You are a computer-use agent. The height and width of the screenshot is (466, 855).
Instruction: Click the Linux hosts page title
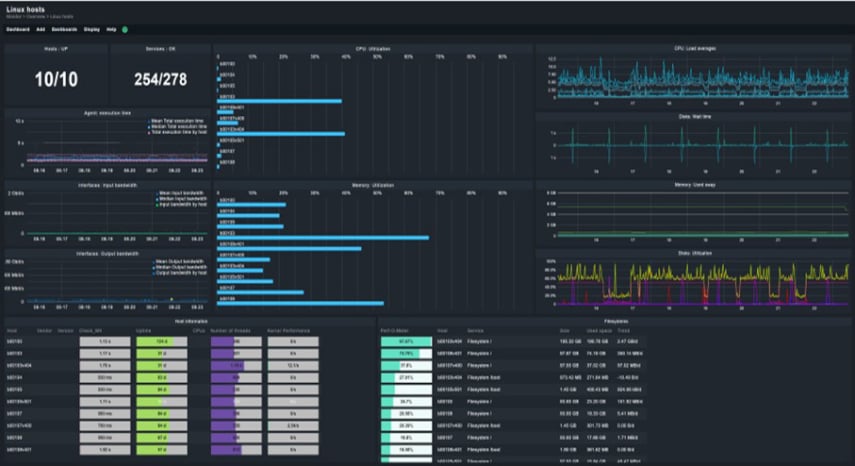[x=27, y=9]
